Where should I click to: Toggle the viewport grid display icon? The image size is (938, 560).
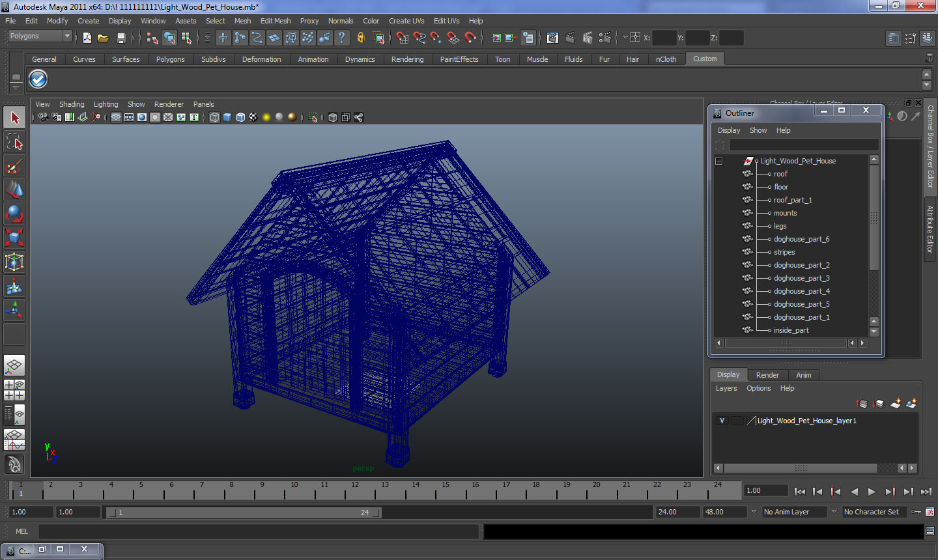click(115, 117)
